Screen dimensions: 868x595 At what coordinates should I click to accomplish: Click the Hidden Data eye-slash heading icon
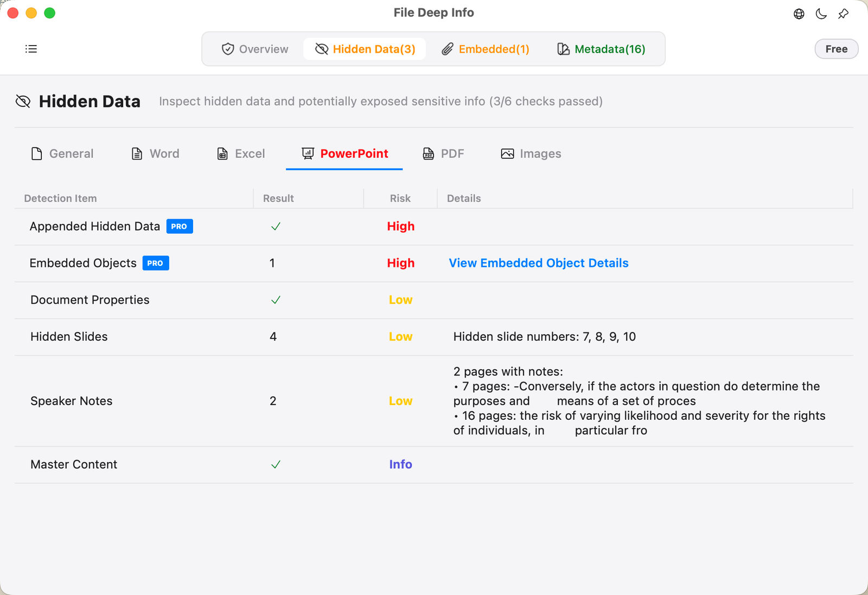23,101
